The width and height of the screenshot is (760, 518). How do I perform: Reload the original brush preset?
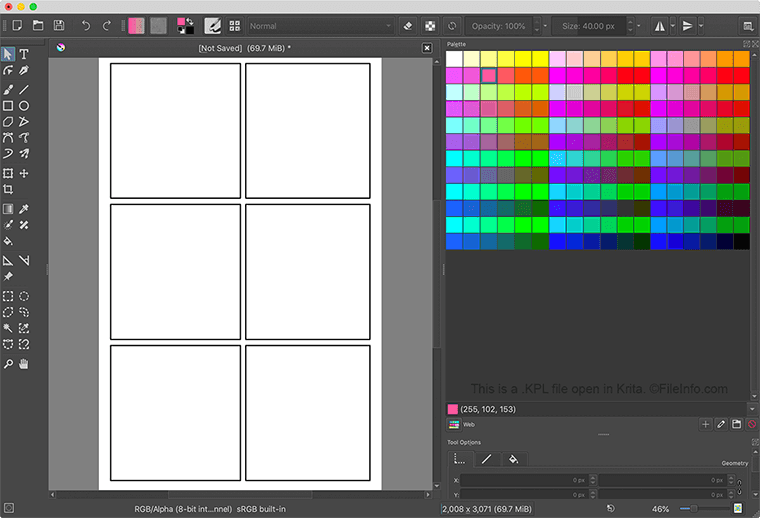tap(452, 26)
